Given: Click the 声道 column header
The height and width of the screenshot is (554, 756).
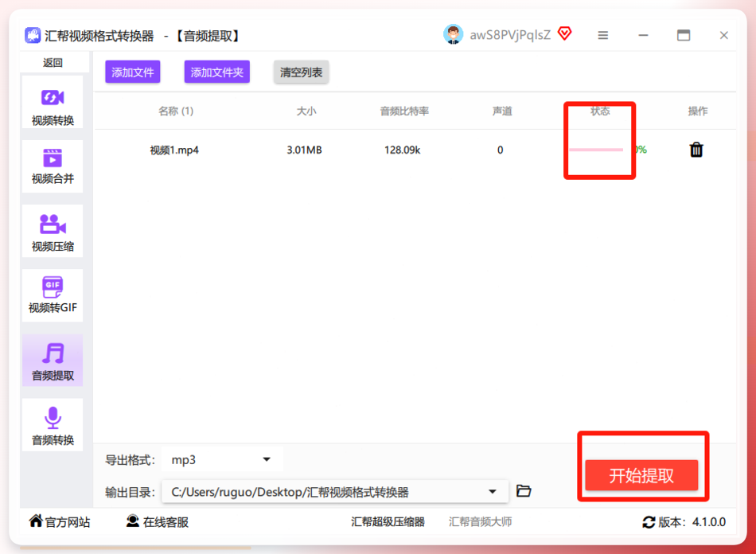Looking at the screenshot, I should click(x=502, y=111).
